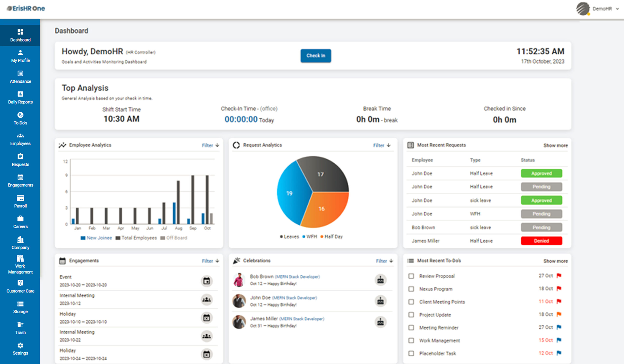This screenshot has width=624, height=364.
Task: Select the Payroll sidebar icon
Action: [20, 201]
